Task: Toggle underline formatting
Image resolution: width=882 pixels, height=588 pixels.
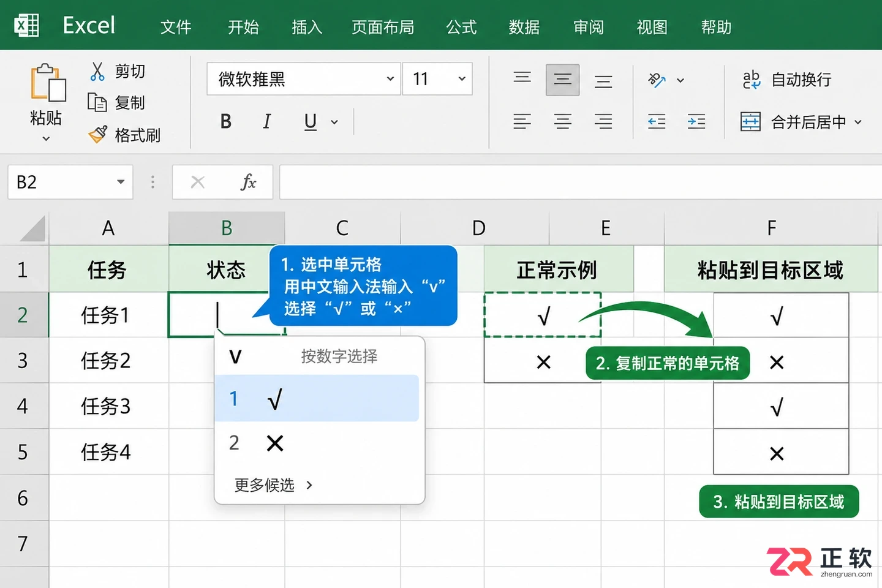Action: [x=311, y=121]
